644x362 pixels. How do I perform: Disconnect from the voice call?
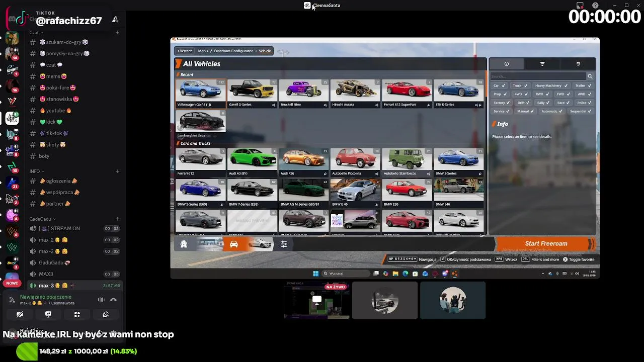click(113, 300)
